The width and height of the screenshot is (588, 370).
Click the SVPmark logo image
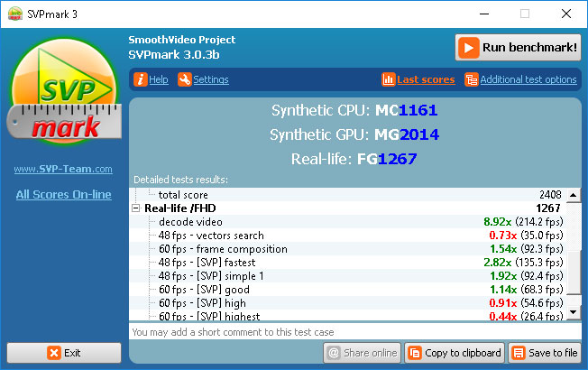(64, 91)
